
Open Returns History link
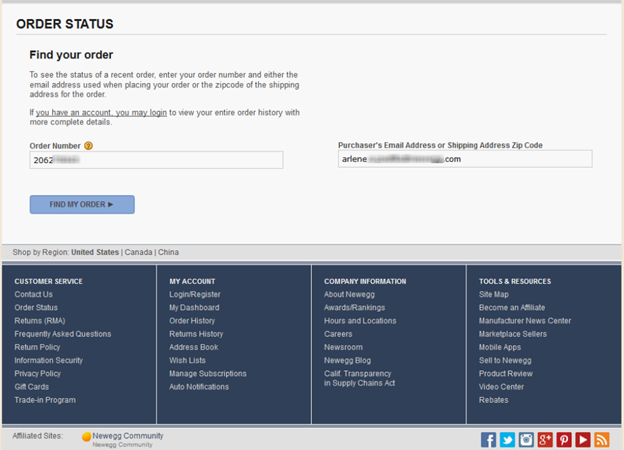(196, 334)
